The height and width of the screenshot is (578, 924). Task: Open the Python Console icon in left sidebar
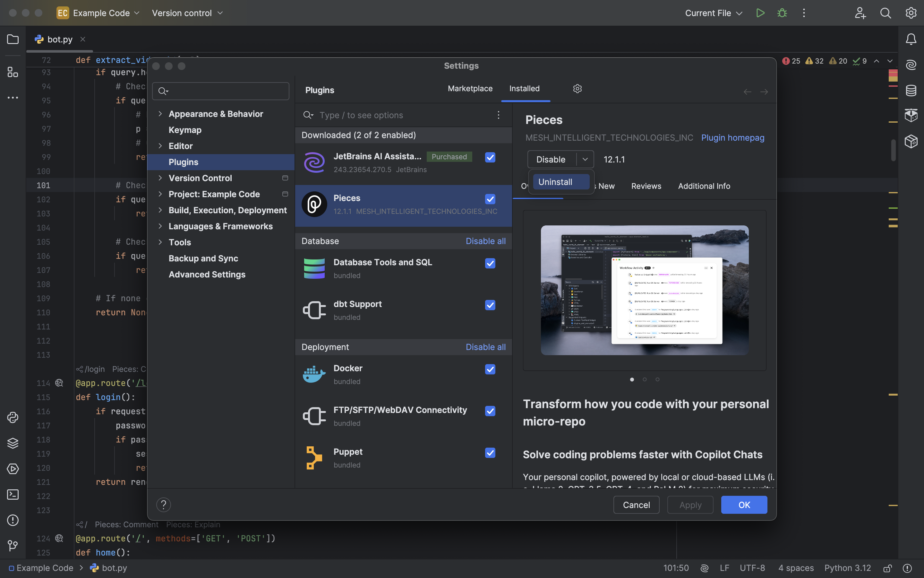pos(13,417)
